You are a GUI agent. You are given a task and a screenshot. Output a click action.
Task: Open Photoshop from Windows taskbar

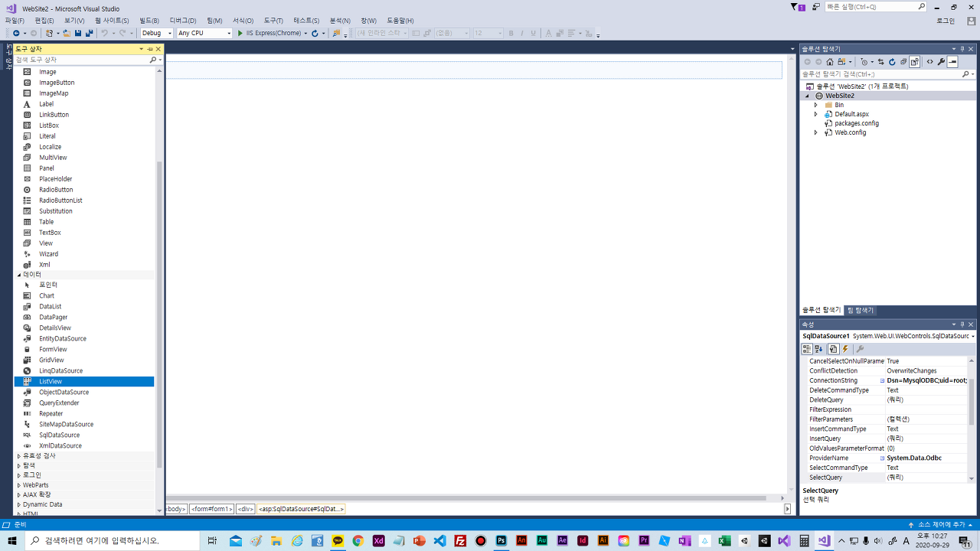point(501,540)
